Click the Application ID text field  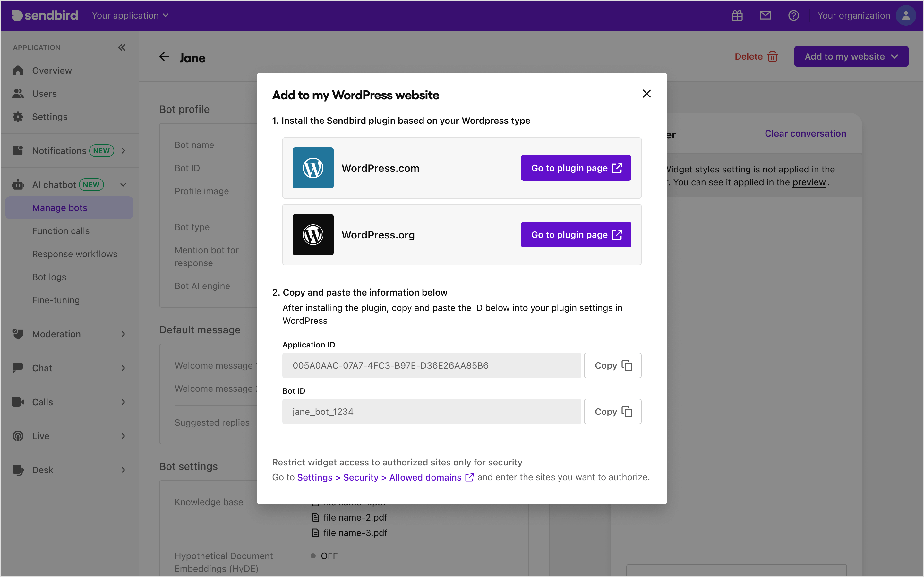pyautogui.click(x=432, y=365)
